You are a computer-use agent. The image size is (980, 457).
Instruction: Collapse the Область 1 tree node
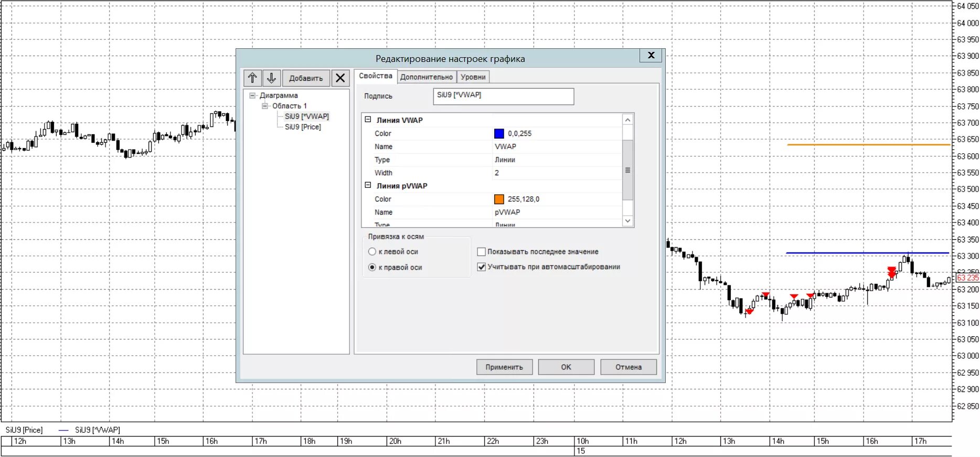pyautogui.click(x=265, y=106)
